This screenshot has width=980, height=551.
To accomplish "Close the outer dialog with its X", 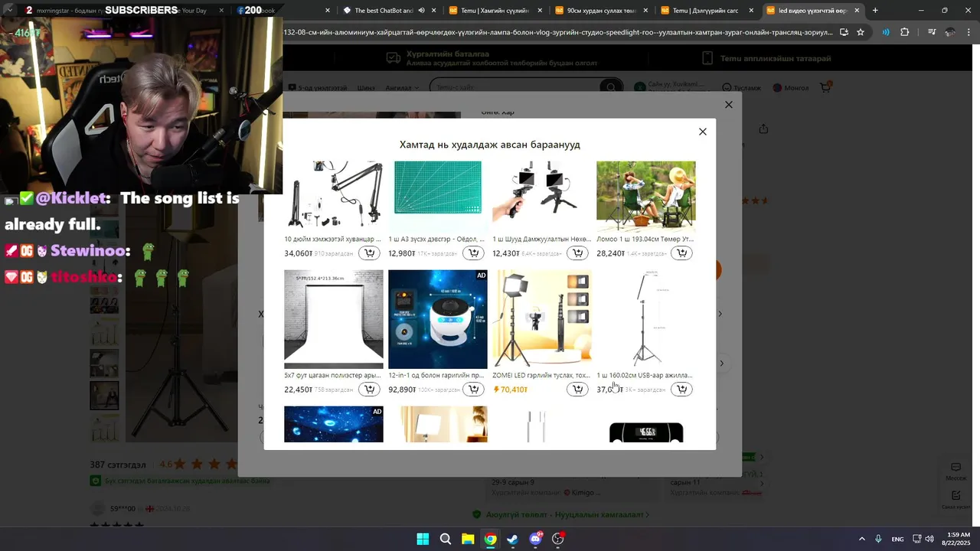I will [x=728, y=105].
